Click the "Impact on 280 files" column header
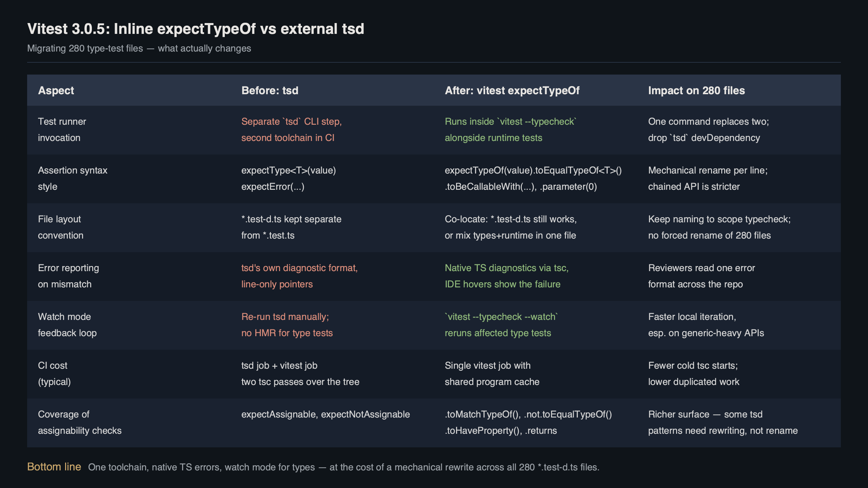The width and height of the screenshot is (868, 488). pyautogui.click(x=696, y=90)
